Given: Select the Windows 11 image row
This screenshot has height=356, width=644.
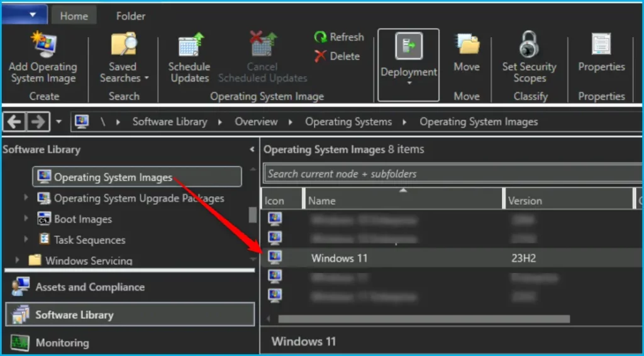Looking at the screenshot, I should (452, 258).
